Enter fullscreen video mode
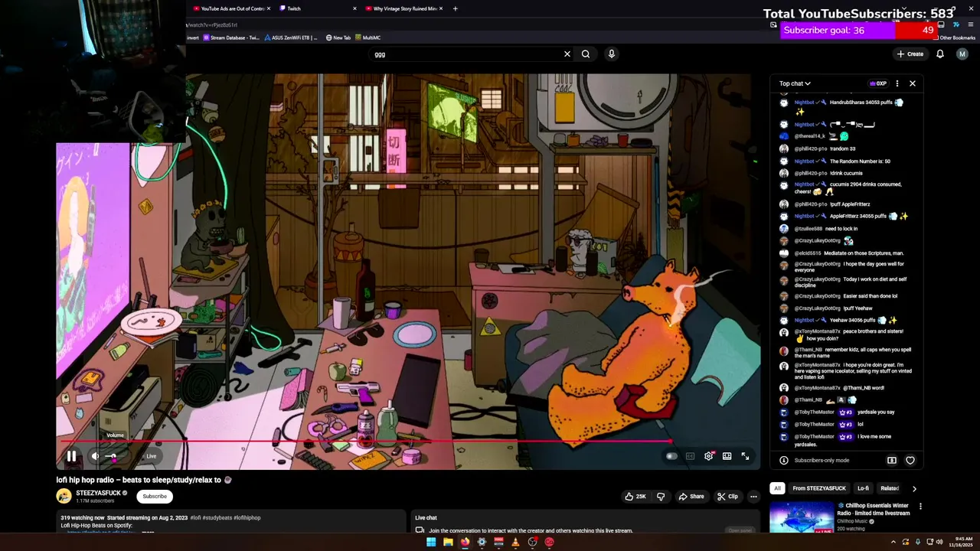 click(745, 456)
